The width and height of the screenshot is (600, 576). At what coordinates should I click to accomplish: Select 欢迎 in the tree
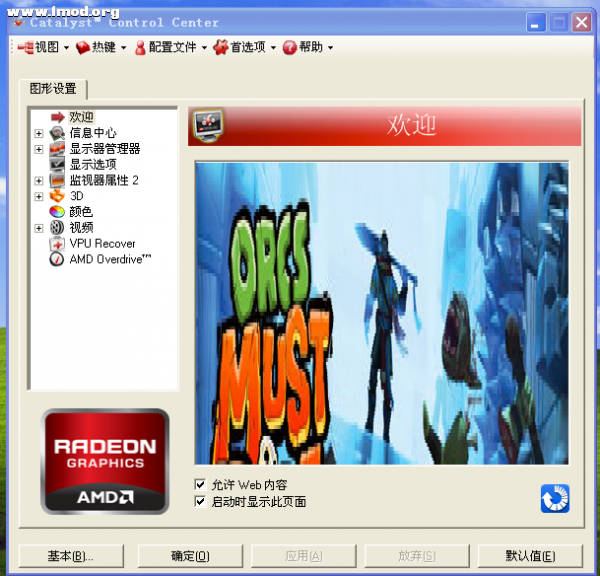81,117
